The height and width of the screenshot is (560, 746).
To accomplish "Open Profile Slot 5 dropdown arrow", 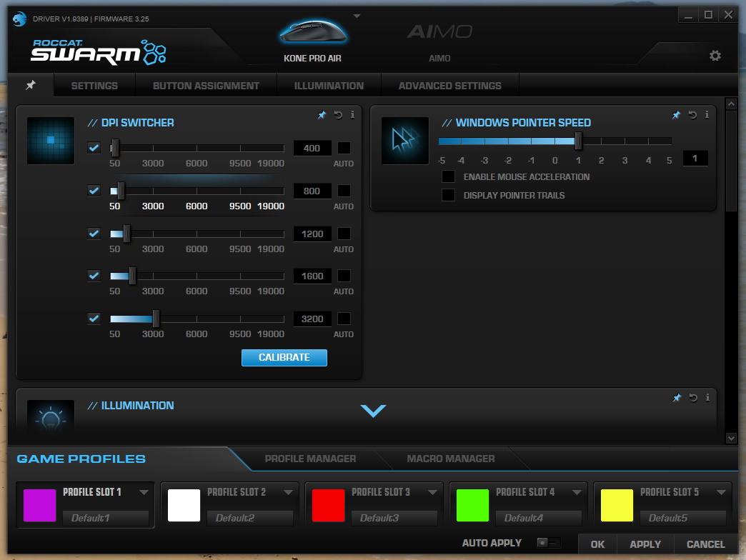I will click(x=721, y=492).
